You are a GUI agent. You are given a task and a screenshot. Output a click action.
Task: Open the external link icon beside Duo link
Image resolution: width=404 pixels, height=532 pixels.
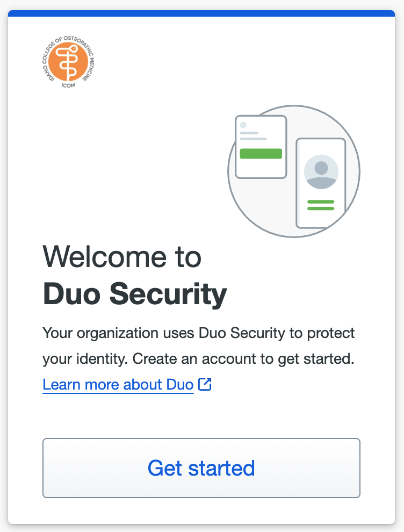[205, 384]
